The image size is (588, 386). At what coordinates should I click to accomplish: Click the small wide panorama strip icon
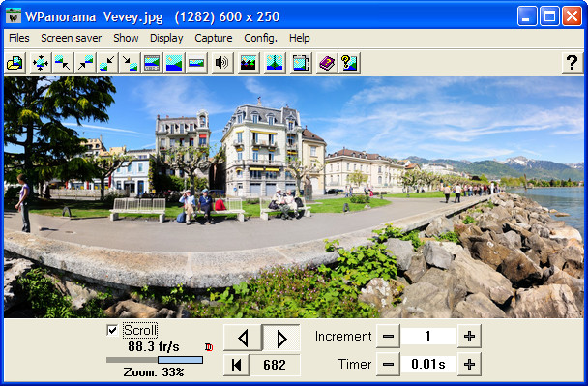point(196,63)
